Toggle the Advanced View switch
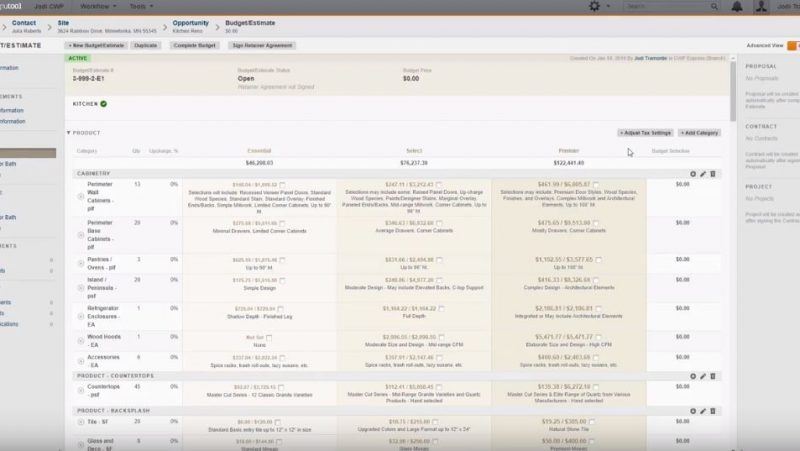This screenshot has width=800, height=451. pyautogui.click(x=792, y=45)
